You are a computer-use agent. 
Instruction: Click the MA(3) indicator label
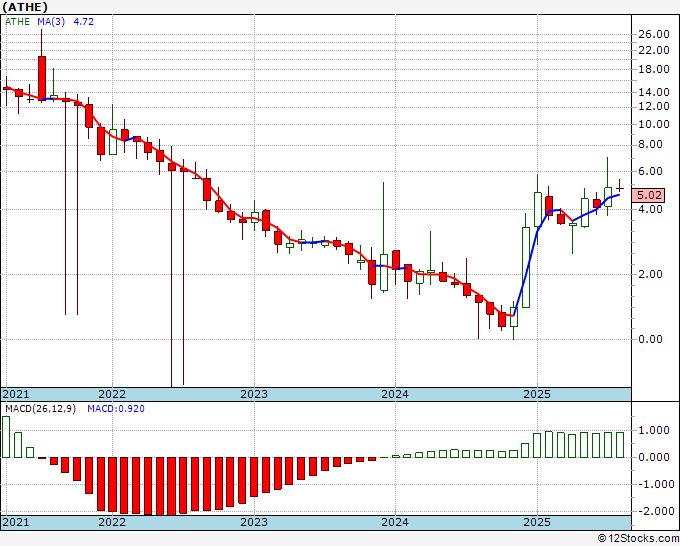point(51,22)
